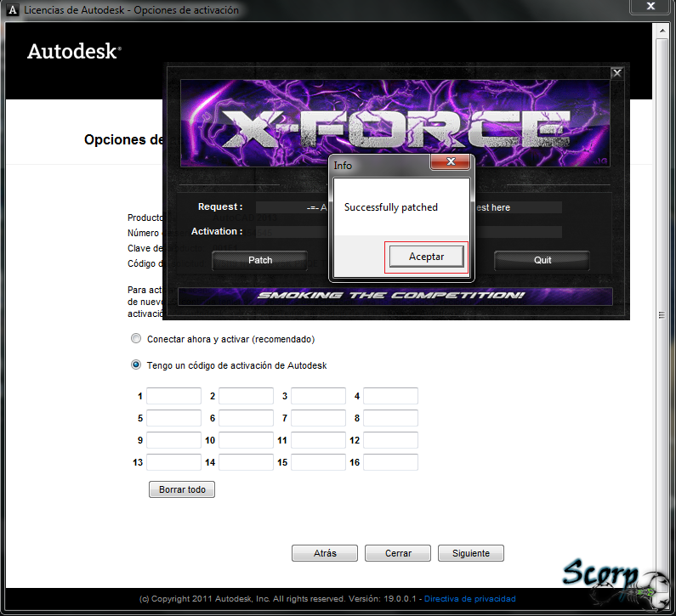Screen dimensions: 676x616
Task: Click activation code field 2
Action: click(247, 396)
